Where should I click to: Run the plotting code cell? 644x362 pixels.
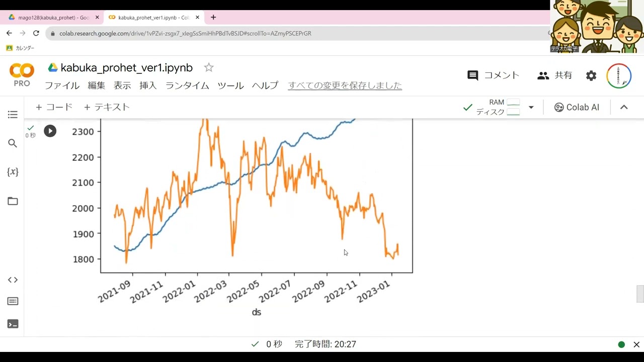[50, 131]
